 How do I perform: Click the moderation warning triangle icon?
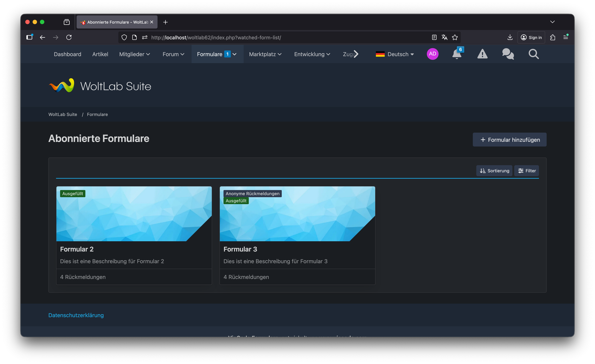(x=482, y=54)
